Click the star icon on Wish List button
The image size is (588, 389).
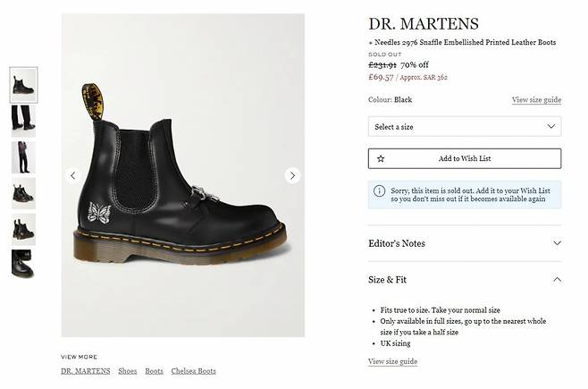tap(381, 158)
